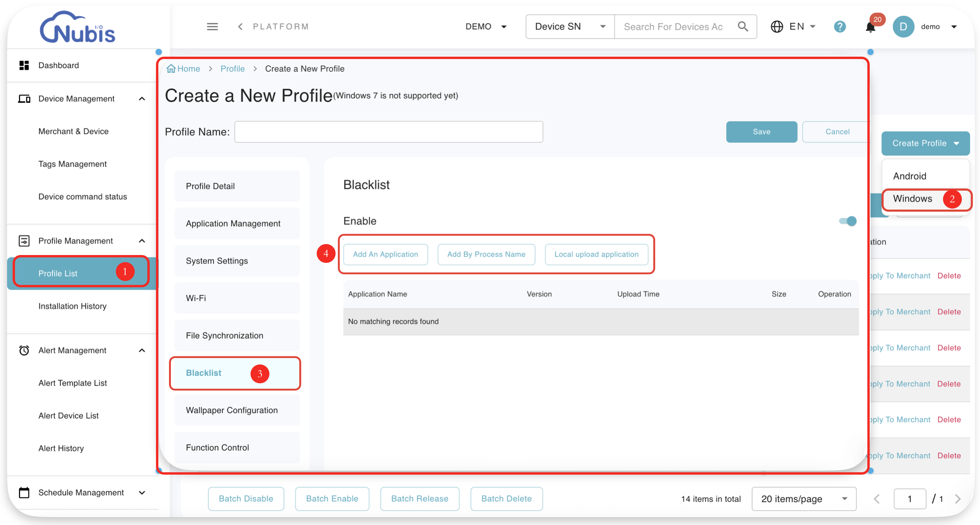Collapse the Device Management section
Image resolution: width=980 pixels, height=525 pixels.
pyautogui.click(x=142, y=98)
